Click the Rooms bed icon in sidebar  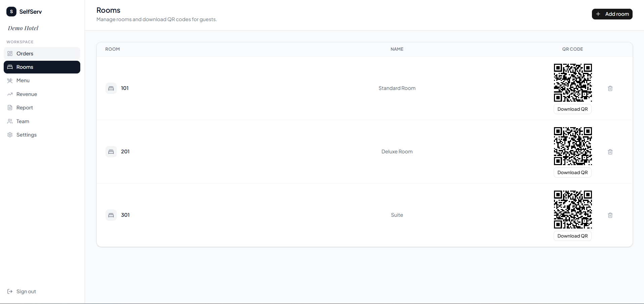click(10, 67)
